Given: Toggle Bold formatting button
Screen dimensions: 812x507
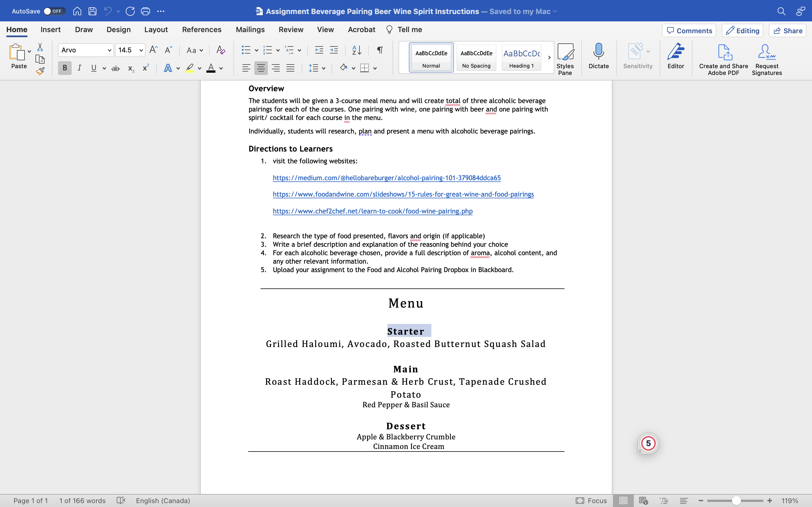Looking at the screenshot, I should pyautogui.click(x=65, y=68).
